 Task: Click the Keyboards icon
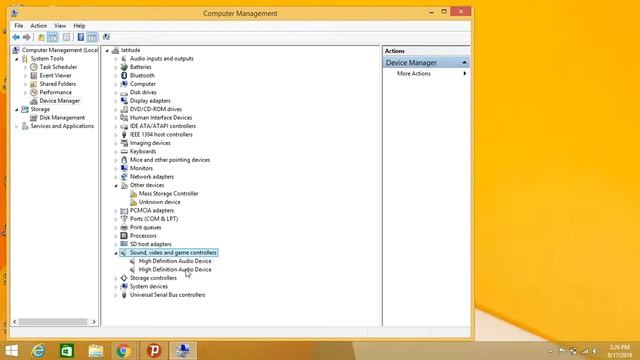pyautogui.click(x=124, y=151)
